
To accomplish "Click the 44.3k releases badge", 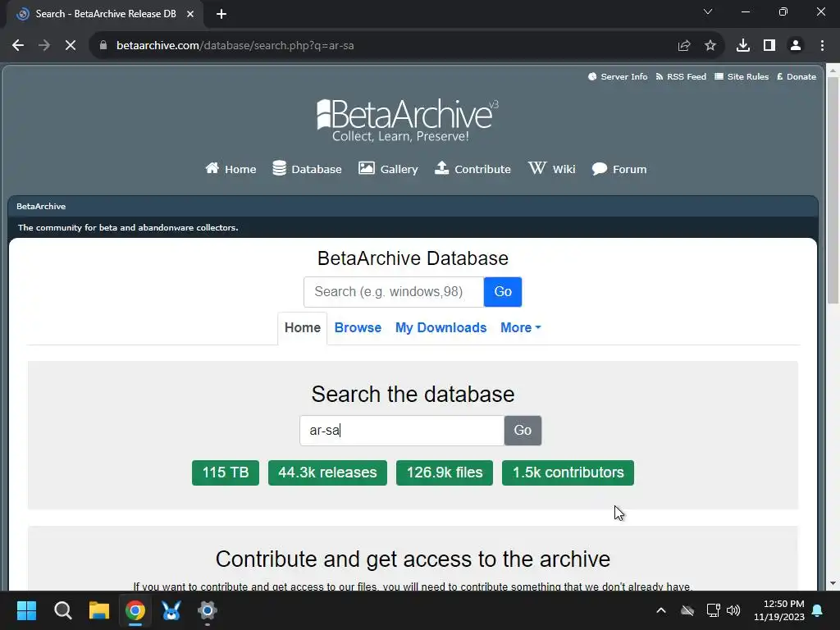I will [327, 472].
